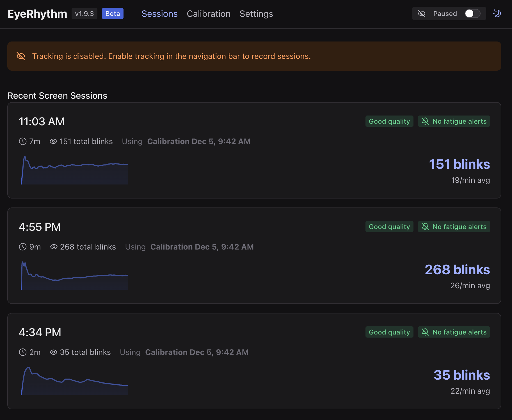Switch theme using the moon icon
Image resolution: width=512 pixels, height=420 pixels.
tap(497, 13)
